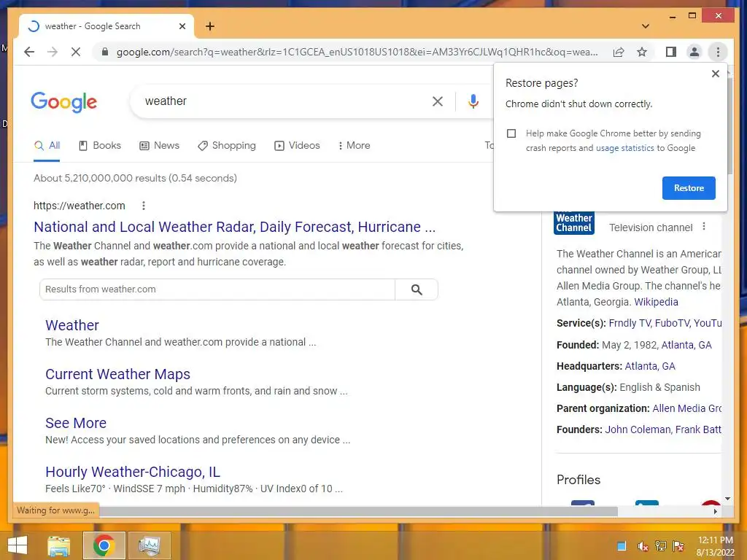Go to the Google logo homepage
This screenshot has height=560, width=747.
(x=64, y=102)
